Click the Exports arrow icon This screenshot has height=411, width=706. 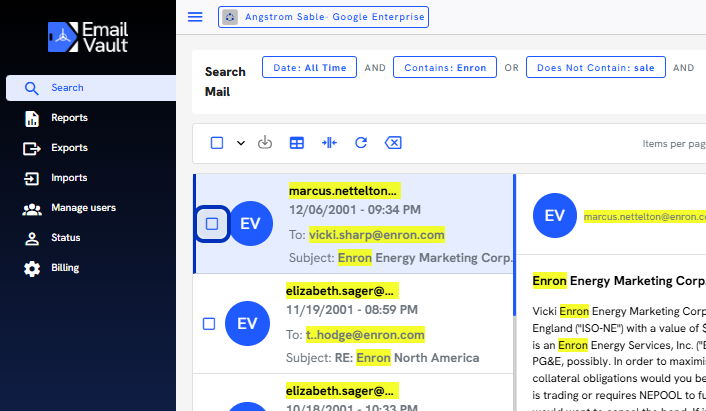(32, 148)
